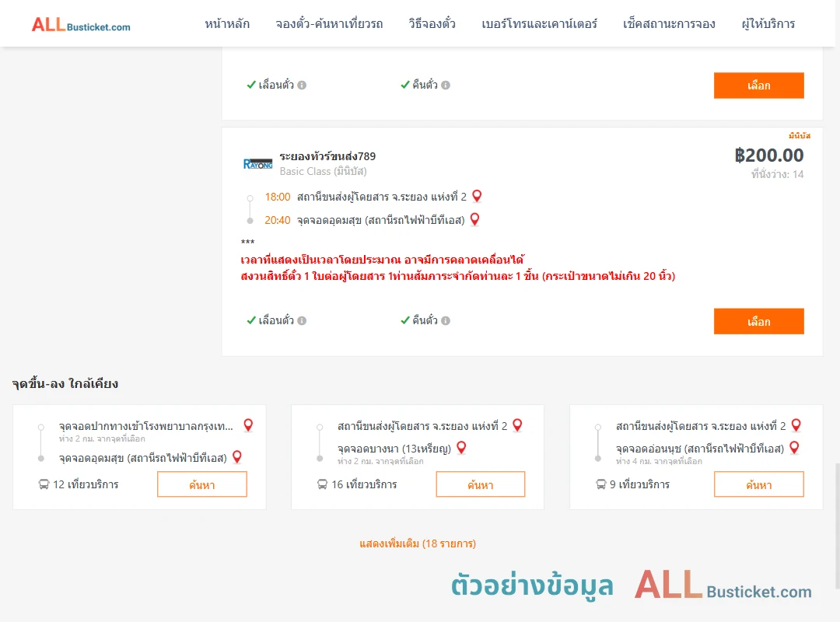The height and width of the screenshot is (622, 840).
Task: Click the ฿200.00 price text
Action: 768,155
